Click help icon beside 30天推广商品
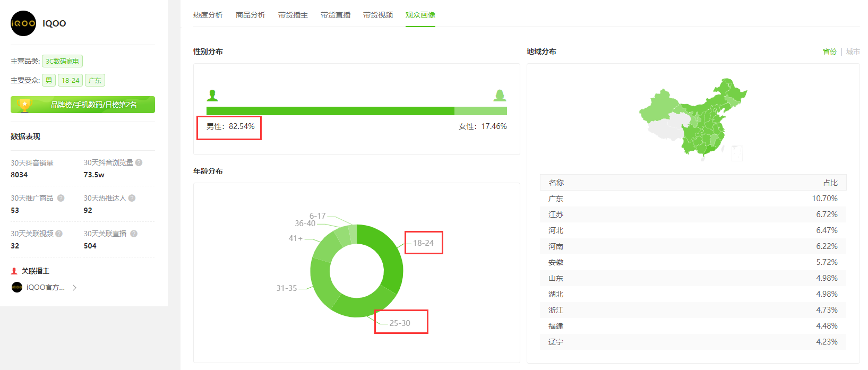 61,198
